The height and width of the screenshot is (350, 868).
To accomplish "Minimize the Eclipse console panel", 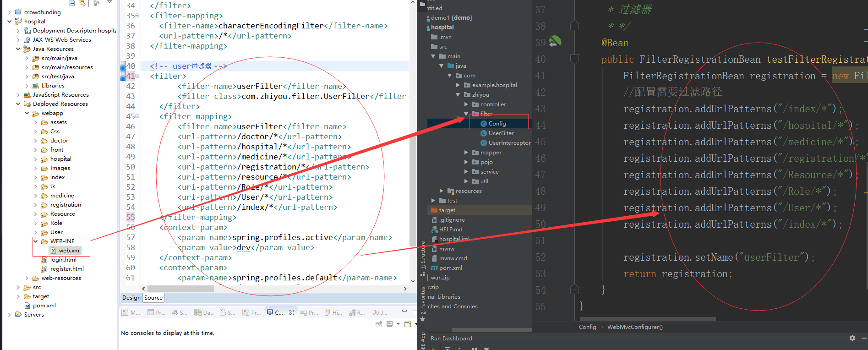I will click(404, 311).
